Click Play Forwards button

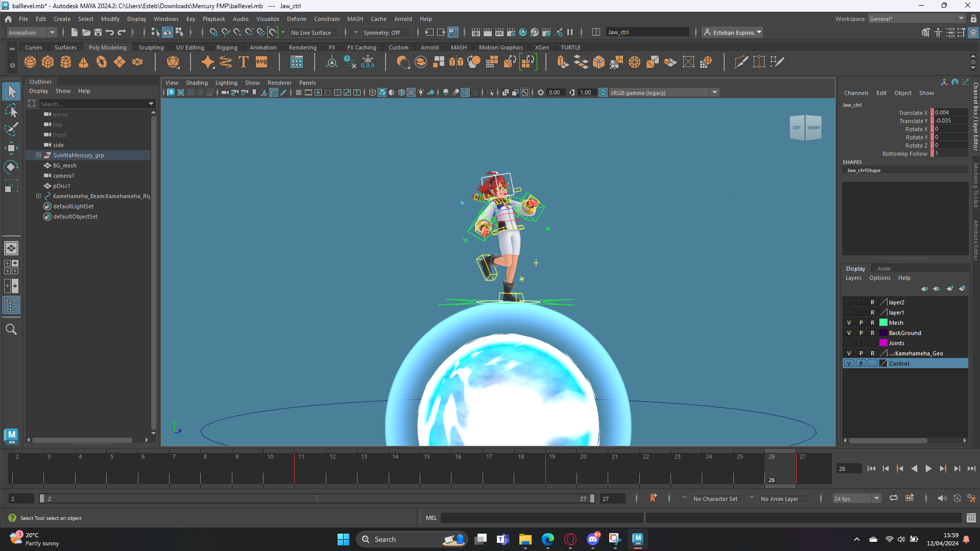(928, 468)
